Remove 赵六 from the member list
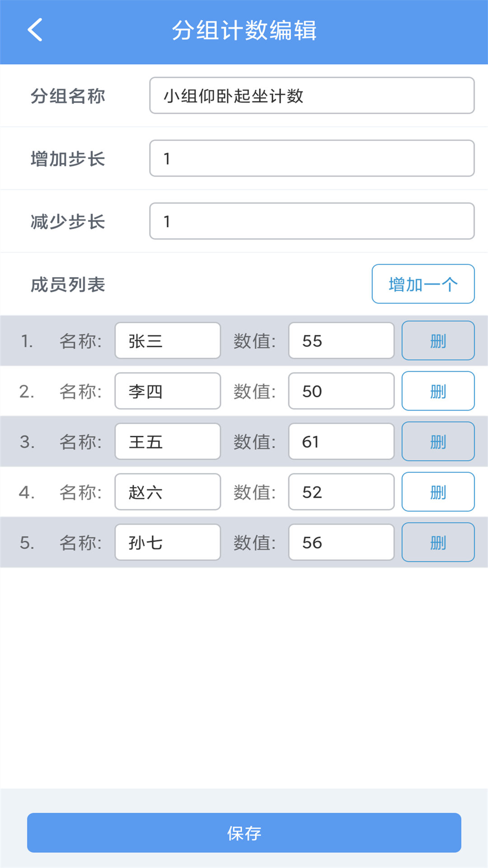Viewport: 488px width, 868px height. point(437,492)
